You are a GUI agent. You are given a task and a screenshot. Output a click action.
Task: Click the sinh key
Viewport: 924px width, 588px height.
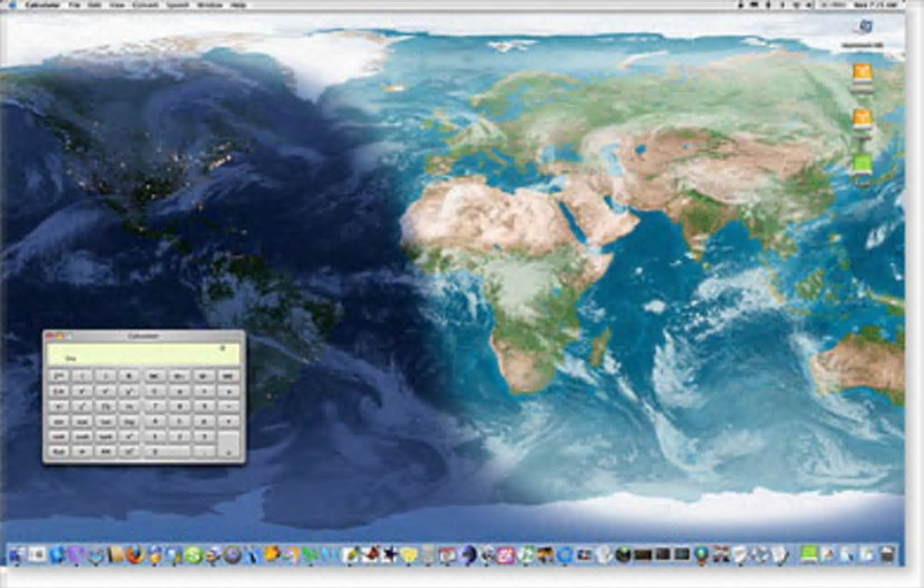point(58,437)
